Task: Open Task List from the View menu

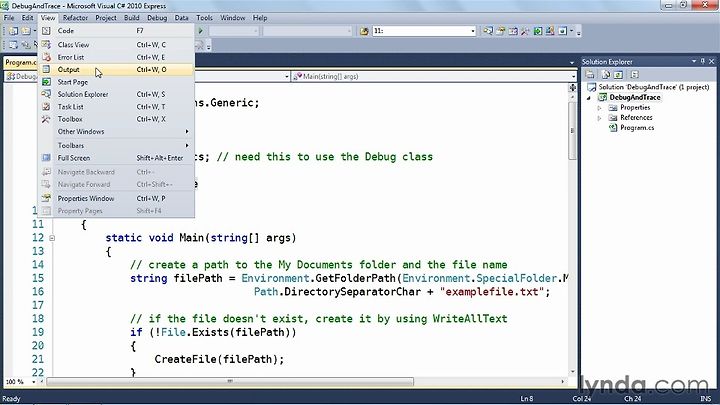Action: pos(116,107)
